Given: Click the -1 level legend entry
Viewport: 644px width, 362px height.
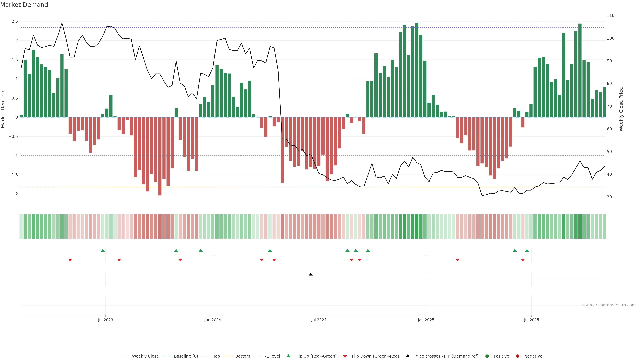Looking at the screenshot, I should coord(272,356).
